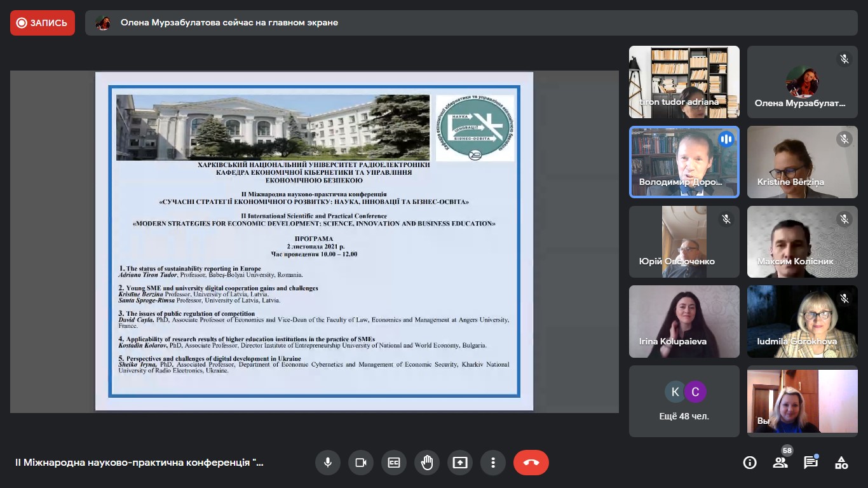The width and height of the screenshot is (868, 488).
Task: Select Володимир speaker video tile
Action: pyautogui.click(x=684, y=162)
